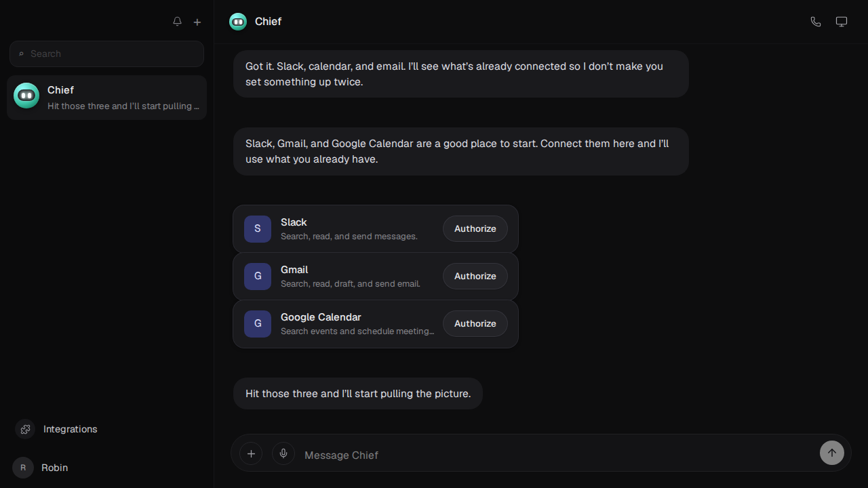Start a new chat with plus icon
The height and width of the screenshot is (488, 868).
(x=197, y=22)
